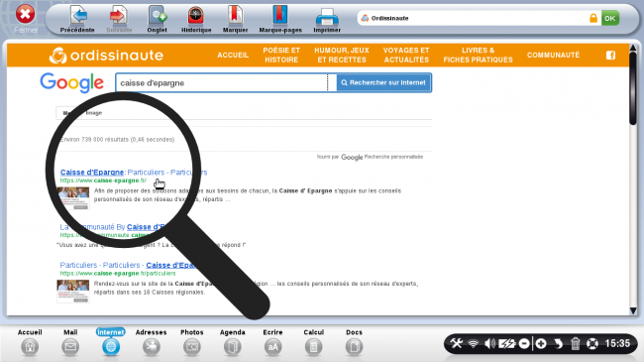Viewport: 644px width, 362px height.
Task: Open the COMMUNAUTÉ menu
Action: point(553,56)
